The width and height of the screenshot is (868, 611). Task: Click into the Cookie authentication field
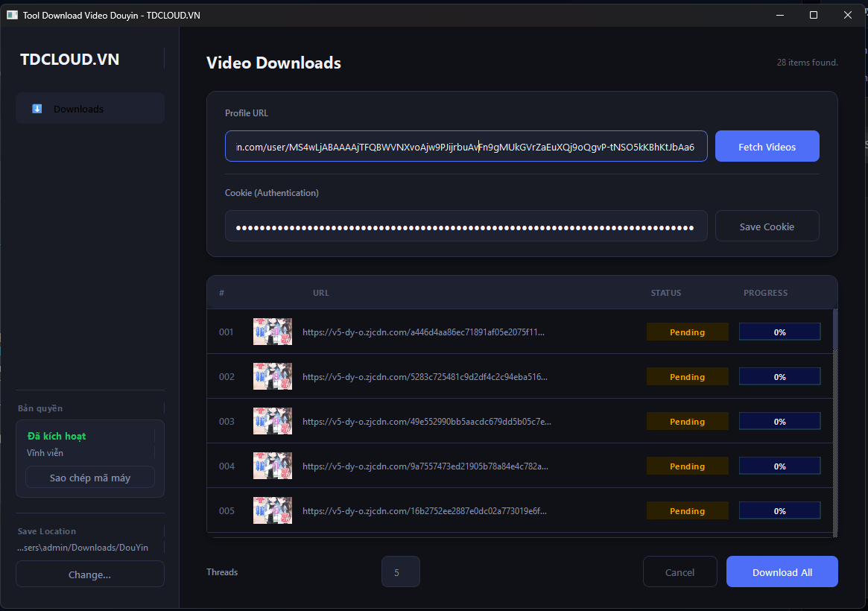[x=466, y=227]
